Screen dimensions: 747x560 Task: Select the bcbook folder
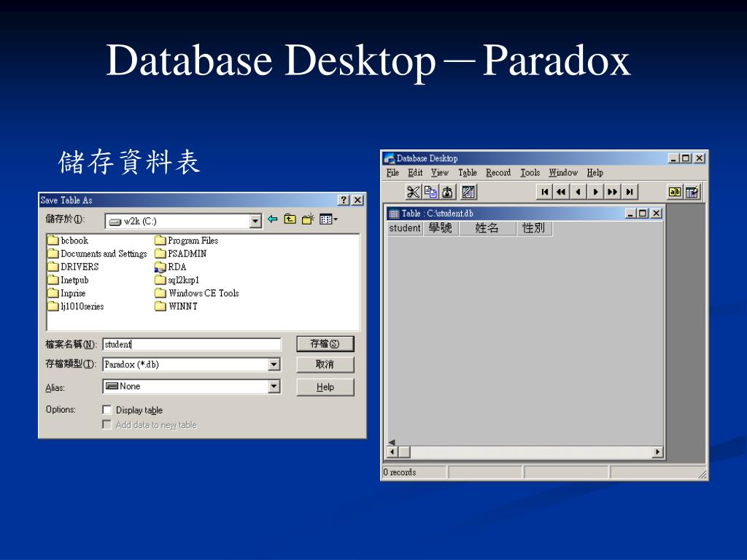pyautogui.click(x=68, y=241)
